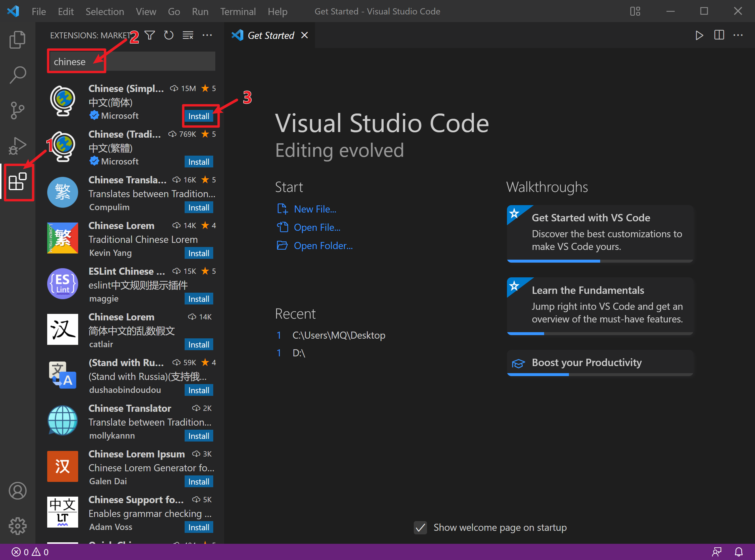
Task: Install Chinese (Traditional) language pack
Action: pyautogui.click(x=198, y=162)
